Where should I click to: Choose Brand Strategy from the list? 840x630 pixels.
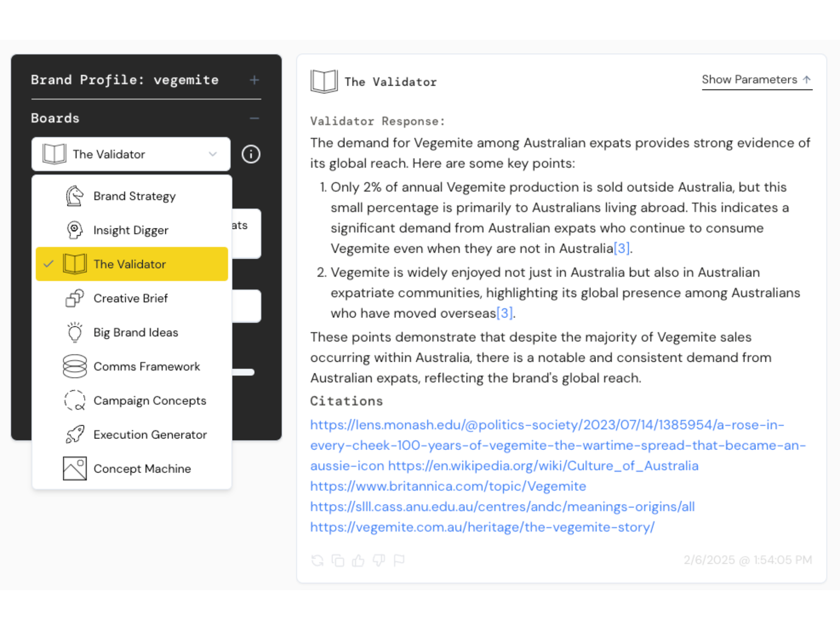(134, 196)
